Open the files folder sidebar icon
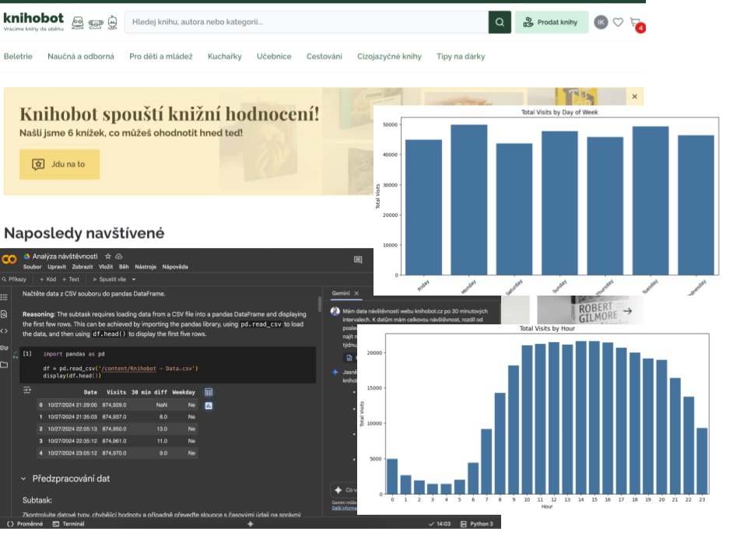 click(4, 365)
